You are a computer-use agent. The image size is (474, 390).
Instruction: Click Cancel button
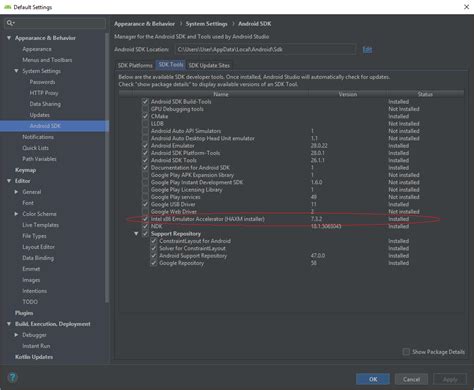click(x=411, y=379)
